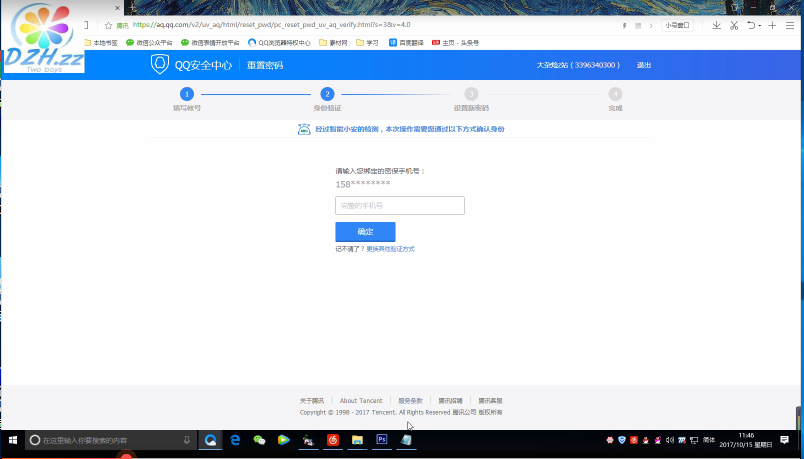Click the lightning speed-mode icon in address bar
The width and height of the screenshot is (804, 459).
coord(625,26)
